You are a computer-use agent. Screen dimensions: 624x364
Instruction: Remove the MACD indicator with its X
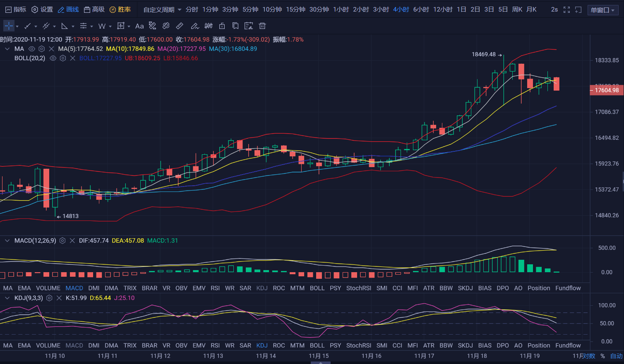click(72, 241)
